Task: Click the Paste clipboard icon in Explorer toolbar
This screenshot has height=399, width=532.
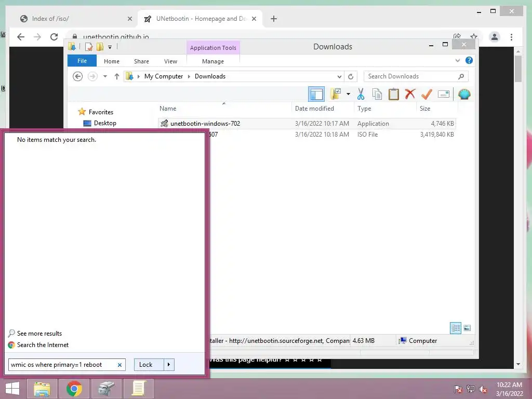Action: tap(394, 94)
